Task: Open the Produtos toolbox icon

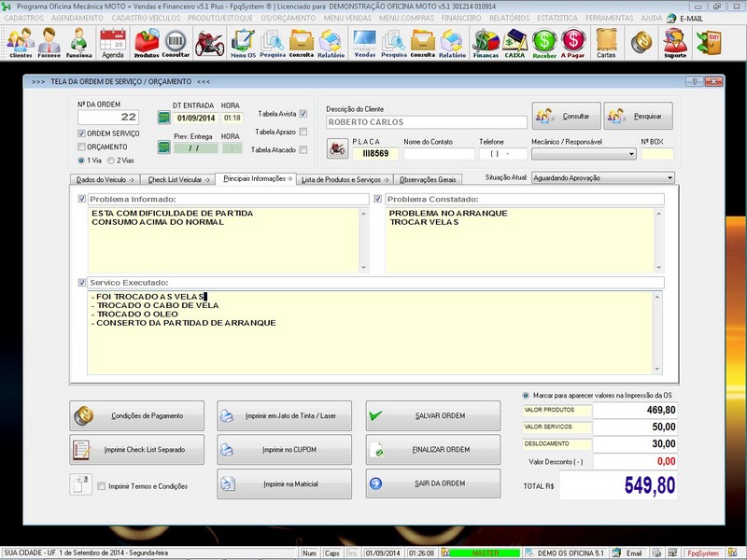Action: pyautogui.click(x=147, y=42)
